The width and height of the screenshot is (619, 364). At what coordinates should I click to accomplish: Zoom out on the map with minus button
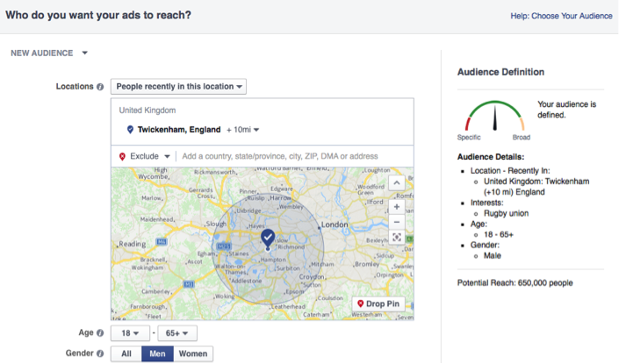click(x=397, y=222)
